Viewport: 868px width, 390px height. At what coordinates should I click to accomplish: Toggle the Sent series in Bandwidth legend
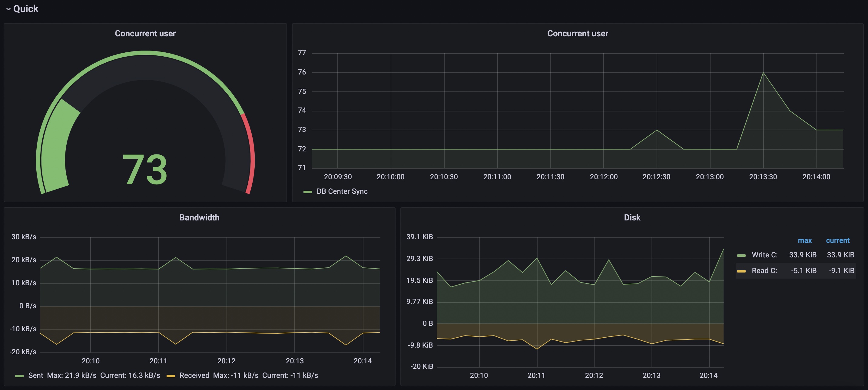(35, 375)
